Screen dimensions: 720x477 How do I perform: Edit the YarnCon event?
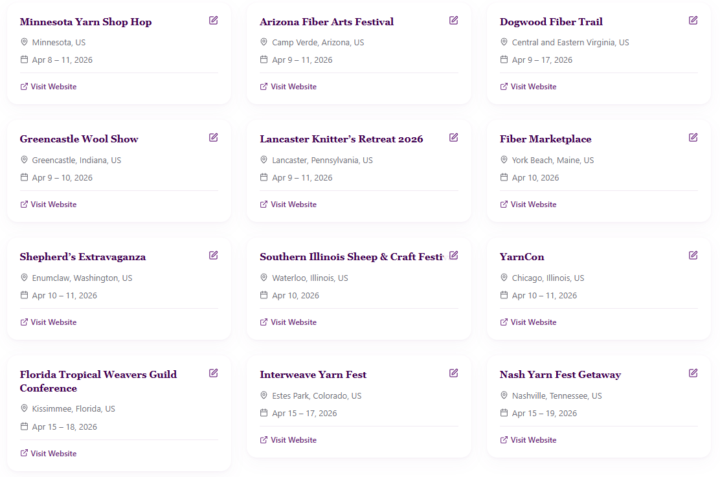click(693, 255)
